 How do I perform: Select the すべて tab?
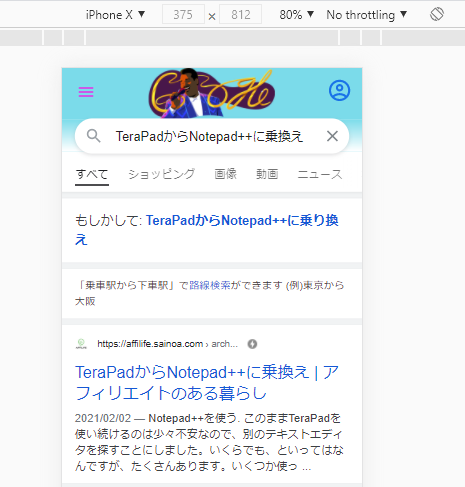tap(92, 174)
